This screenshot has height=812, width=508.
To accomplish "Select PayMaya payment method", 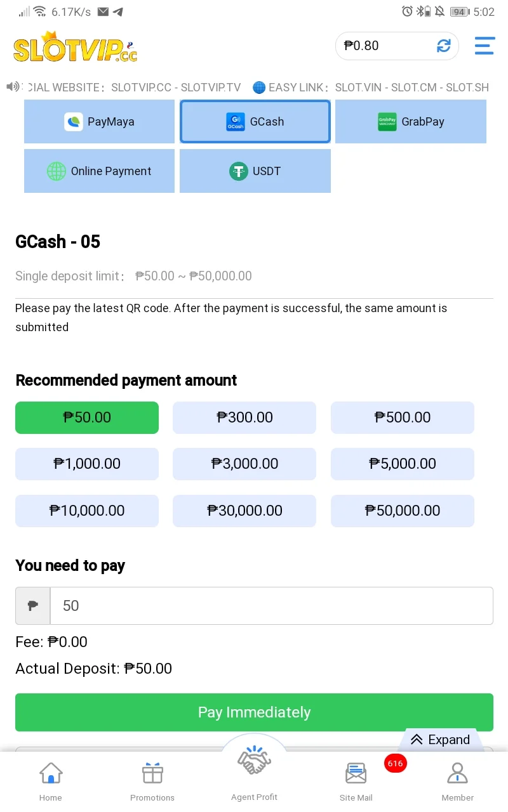I will [99, 121].
